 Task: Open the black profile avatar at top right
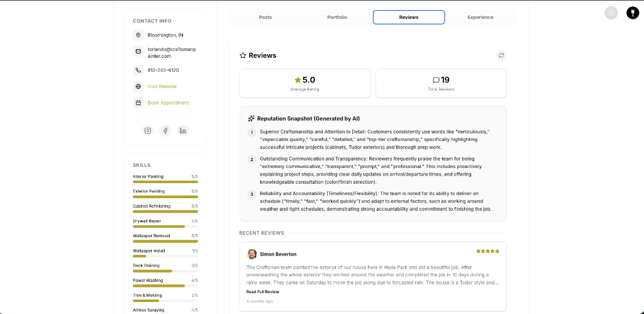pyautogui.click(x=633, y=13)
